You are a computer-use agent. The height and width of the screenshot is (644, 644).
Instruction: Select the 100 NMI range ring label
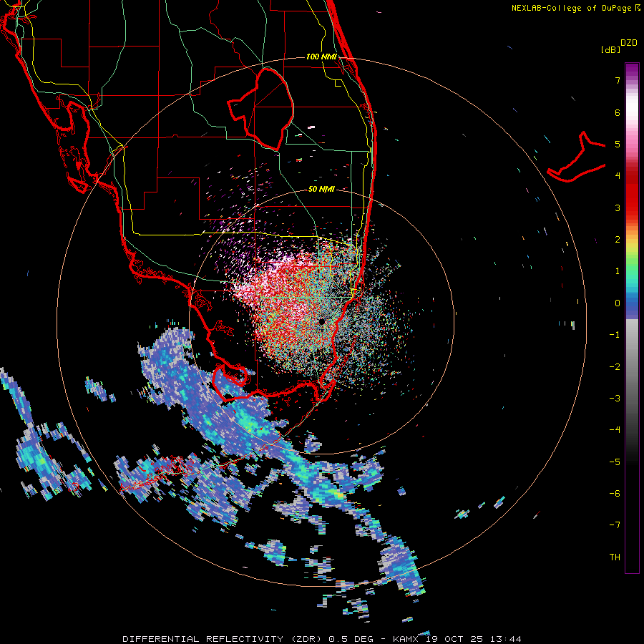(321, 57)
